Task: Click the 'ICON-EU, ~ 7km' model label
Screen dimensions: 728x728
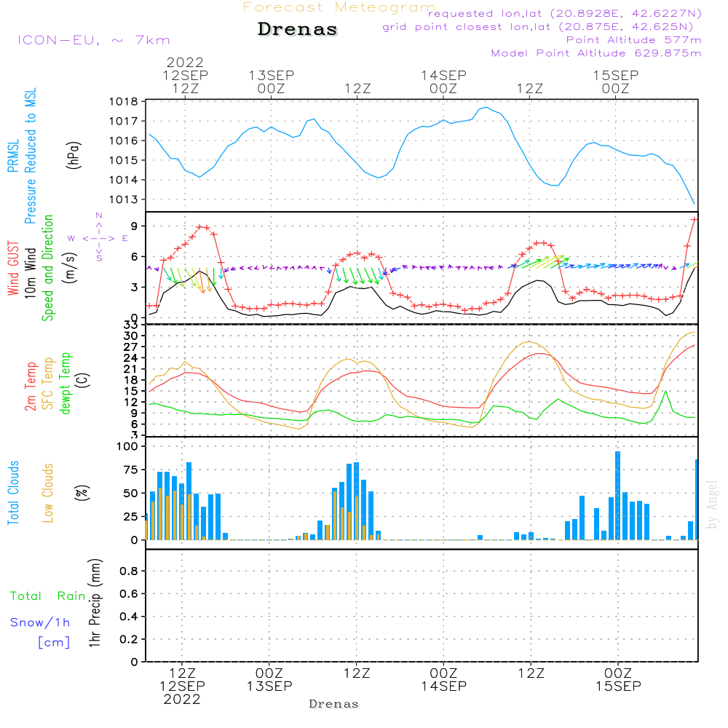Action: click(x=94, y=40)
